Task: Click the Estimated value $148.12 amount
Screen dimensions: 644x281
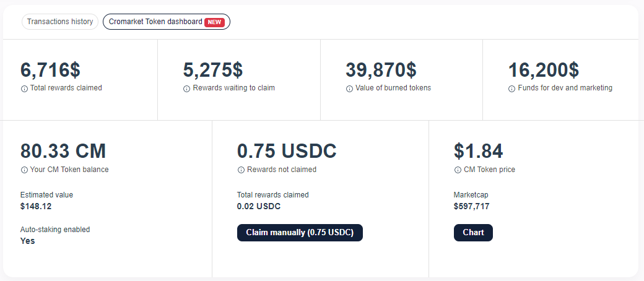Action: pos(36,206)
